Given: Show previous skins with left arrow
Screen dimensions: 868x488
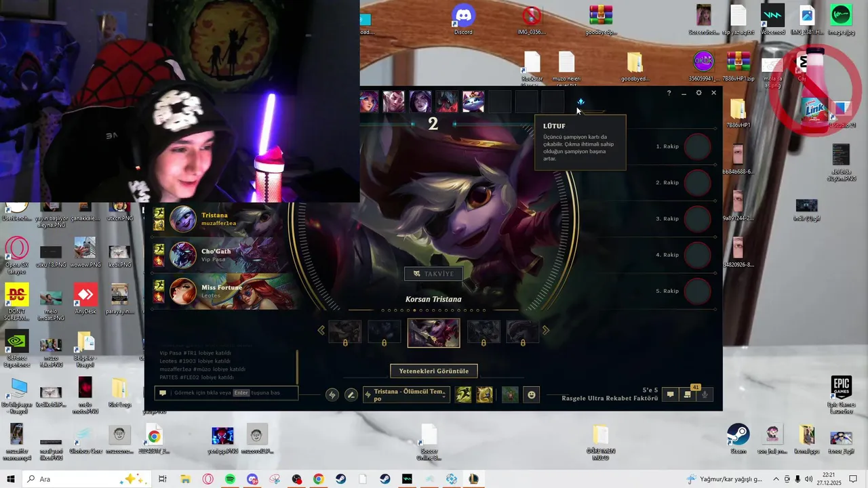Looking at the screenshot, I should (x=321, y=331).
